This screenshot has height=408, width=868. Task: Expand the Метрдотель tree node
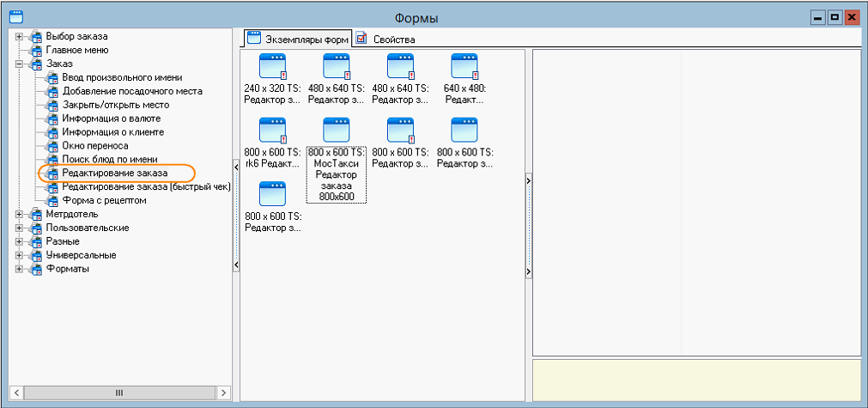19,214
